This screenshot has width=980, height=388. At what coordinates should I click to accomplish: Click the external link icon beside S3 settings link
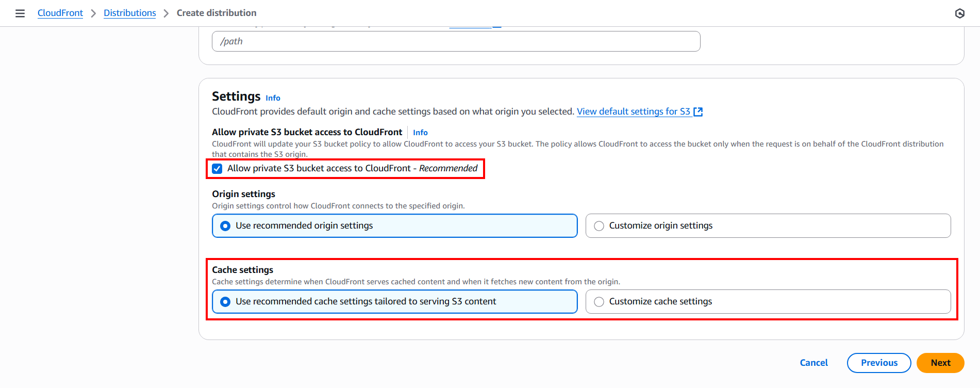[x=698, y=112]
